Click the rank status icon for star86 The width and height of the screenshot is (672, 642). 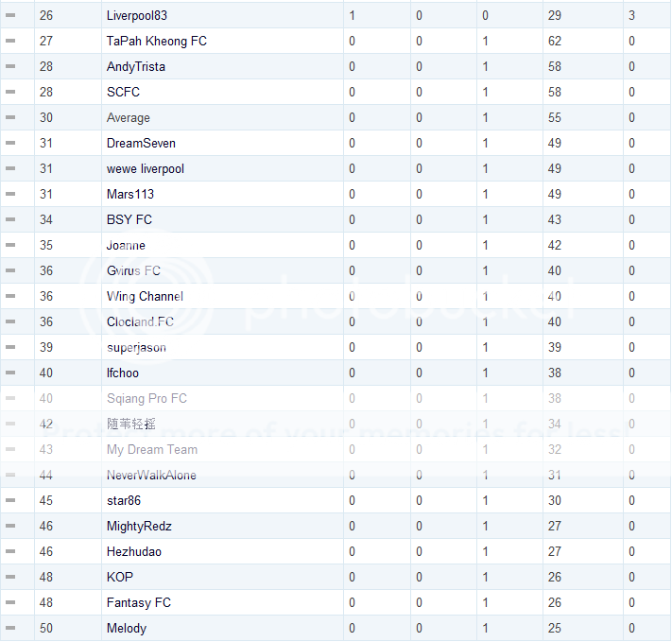coord(10,501)
